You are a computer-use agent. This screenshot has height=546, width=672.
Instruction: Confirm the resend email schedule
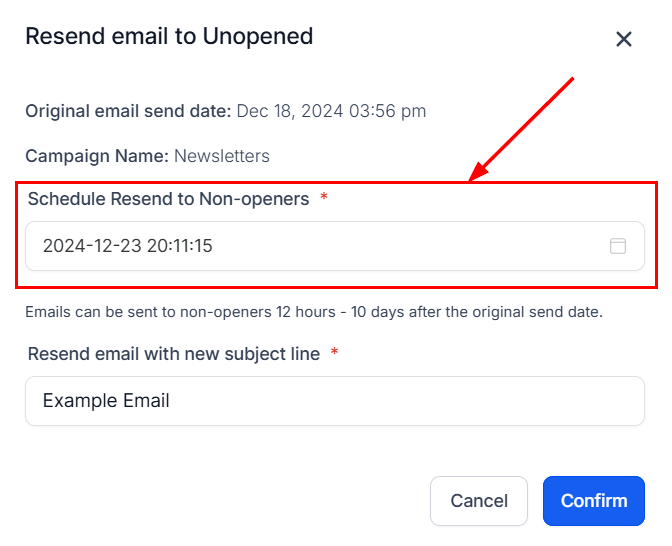pyautogui.click(x=594, y=501)
